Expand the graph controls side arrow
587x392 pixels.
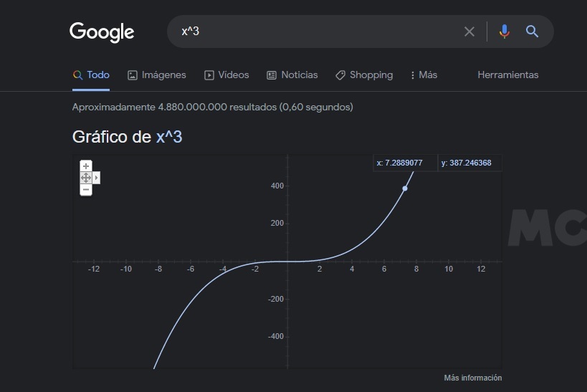pos(97,178)
